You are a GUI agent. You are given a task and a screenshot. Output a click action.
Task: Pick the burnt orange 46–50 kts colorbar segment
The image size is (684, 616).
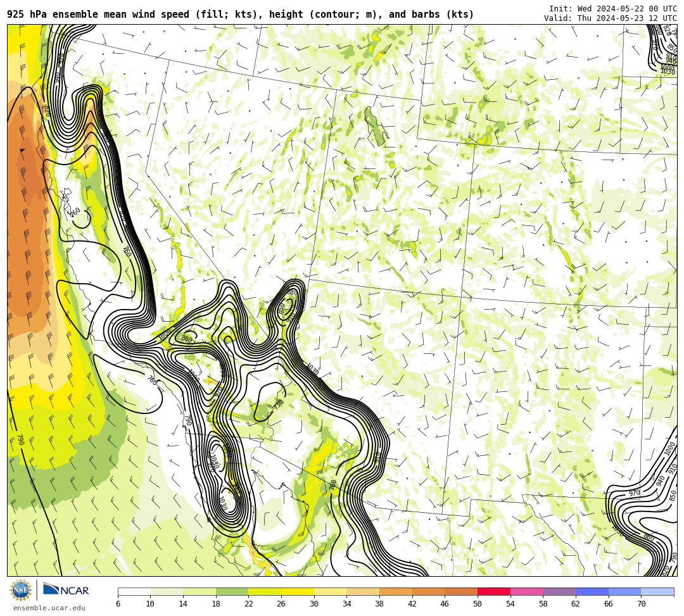461,591
